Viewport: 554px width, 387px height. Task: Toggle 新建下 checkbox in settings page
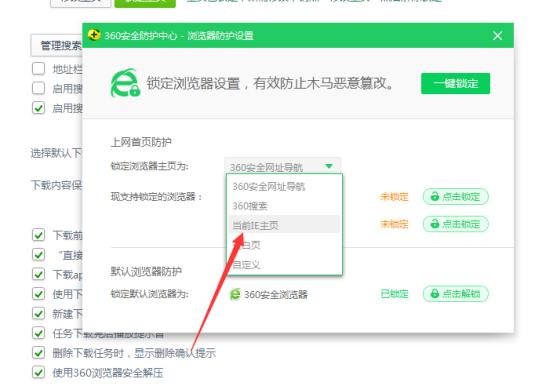coord(38,313)
